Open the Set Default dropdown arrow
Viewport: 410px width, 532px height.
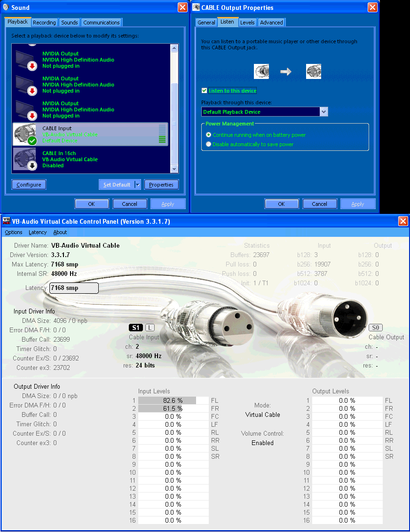137,185
